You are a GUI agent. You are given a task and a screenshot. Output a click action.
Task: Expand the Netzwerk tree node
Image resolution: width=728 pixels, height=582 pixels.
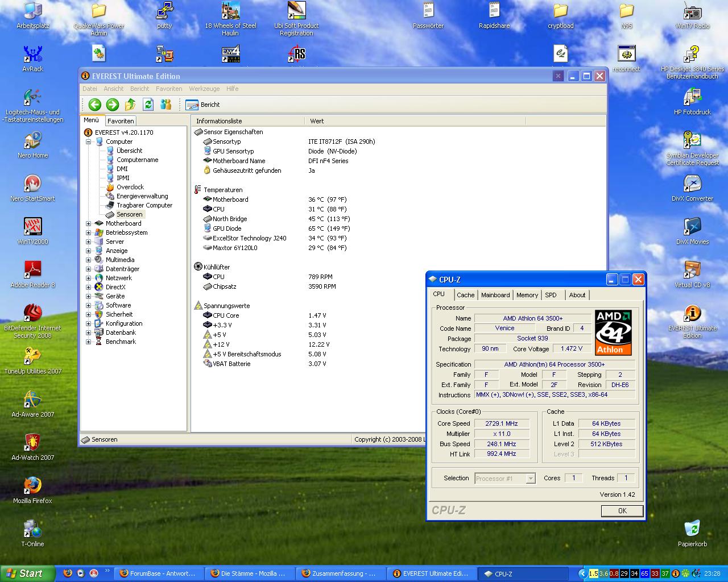click(x=89, y=278)
